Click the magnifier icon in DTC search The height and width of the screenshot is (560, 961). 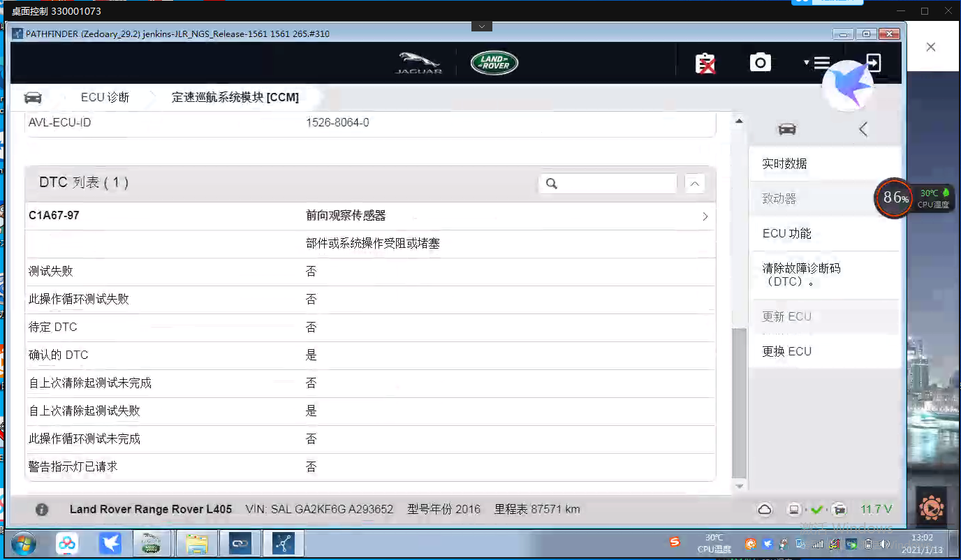(x=552, y=184)
